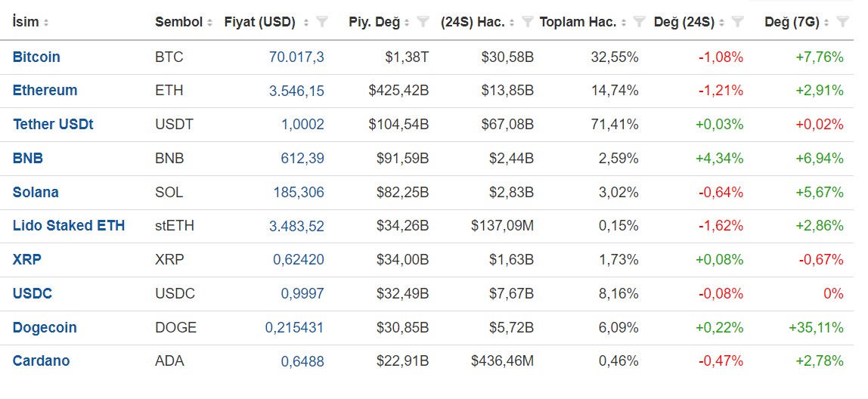This screenshot has width=868, height=399.
Task: Sort by İsim using its sort arrows
Action: point(46,23)
